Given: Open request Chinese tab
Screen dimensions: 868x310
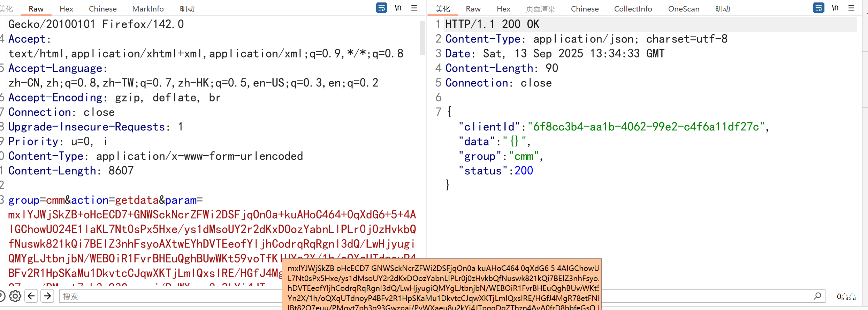Looking at the screenshot, I should point(102,9).
